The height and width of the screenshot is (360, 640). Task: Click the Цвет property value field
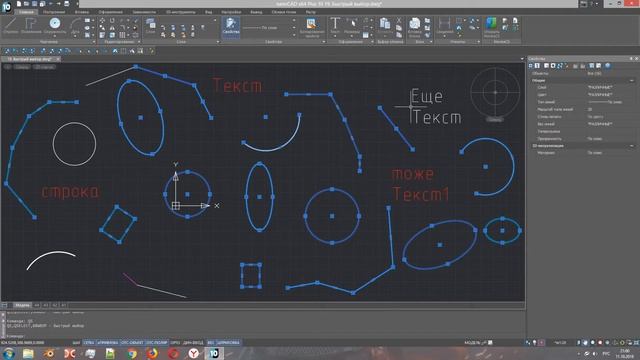(x=610, y=95)
